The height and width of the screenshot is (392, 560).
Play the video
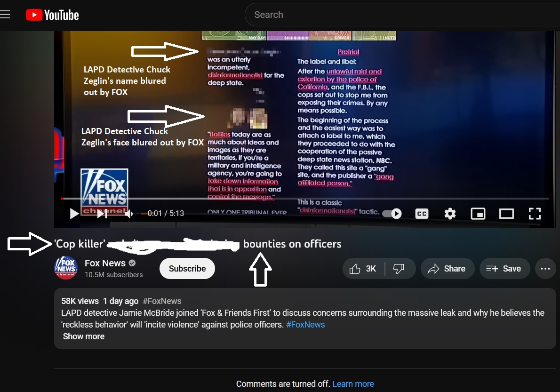(74, 214)
